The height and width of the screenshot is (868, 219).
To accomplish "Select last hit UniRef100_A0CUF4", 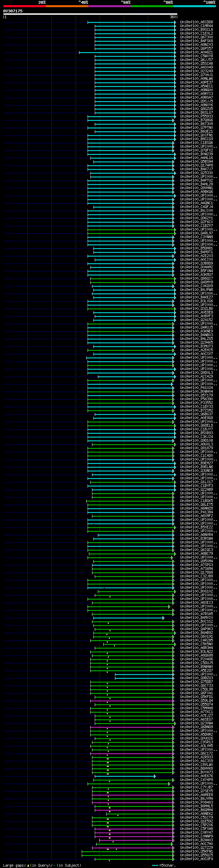I will [x=196, y=859].
